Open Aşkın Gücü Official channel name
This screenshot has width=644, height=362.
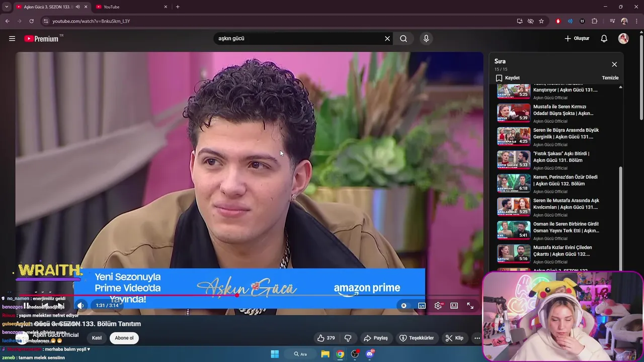point(55,335)
